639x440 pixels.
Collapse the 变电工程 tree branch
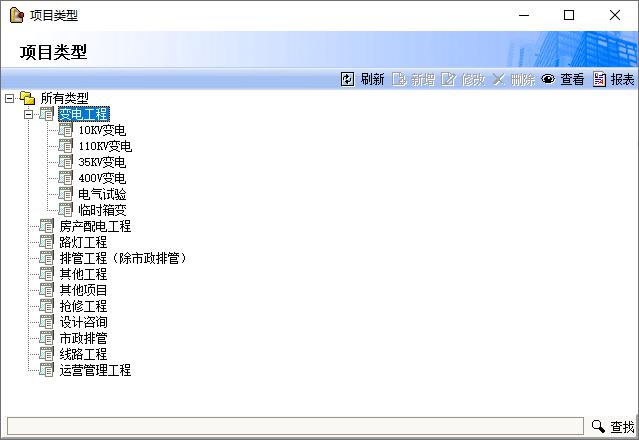[x=29, y=114]
